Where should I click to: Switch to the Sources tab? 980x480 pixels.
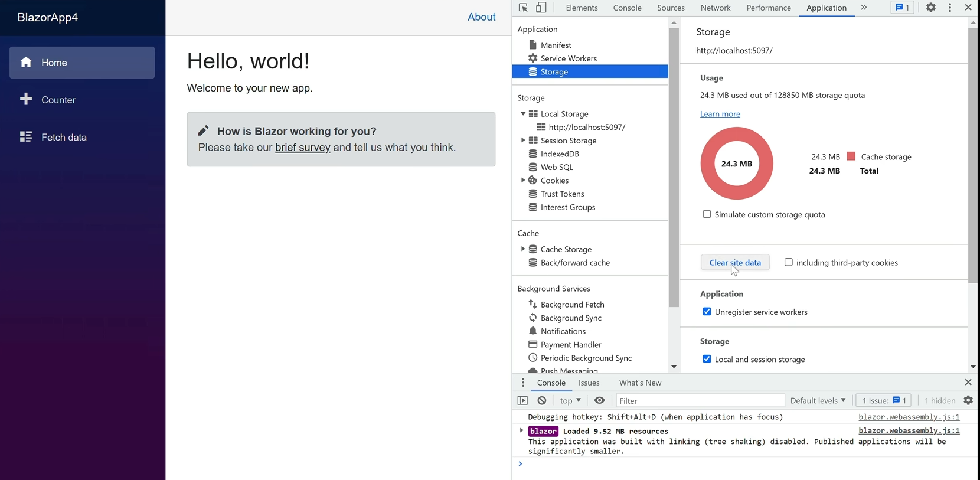(671, 8)
